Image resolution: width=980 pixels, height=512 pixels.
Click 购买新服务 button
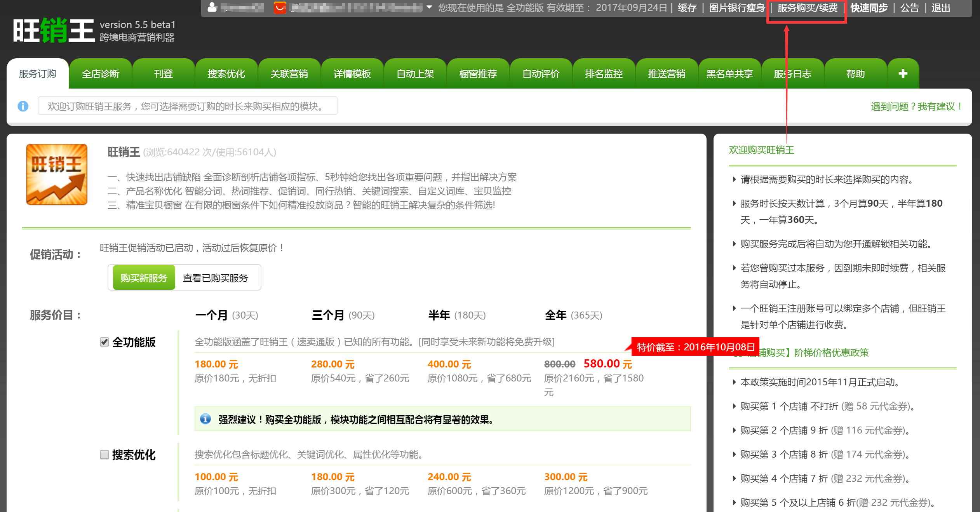[144, 278]
